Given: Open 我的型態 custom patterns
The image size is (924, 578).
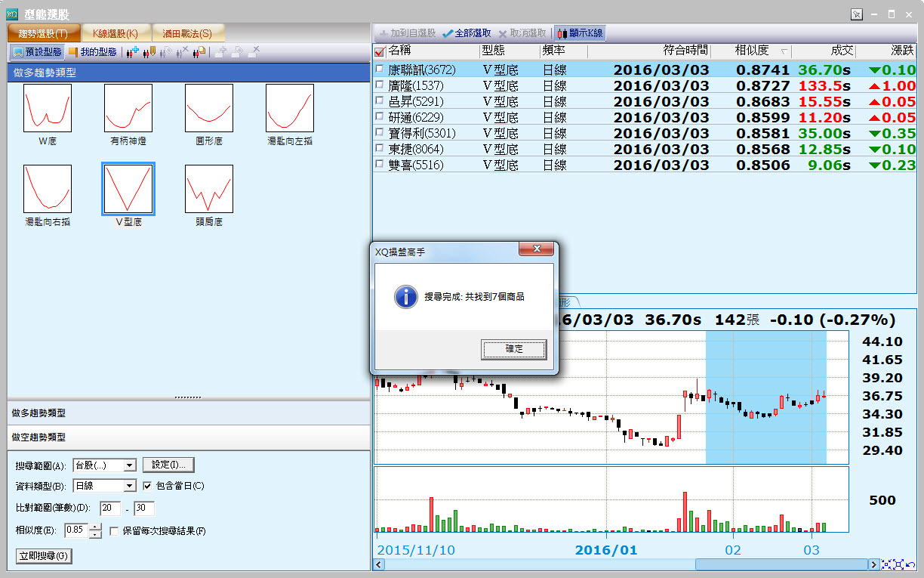Looking at the screenshot, I should [93, 52].
